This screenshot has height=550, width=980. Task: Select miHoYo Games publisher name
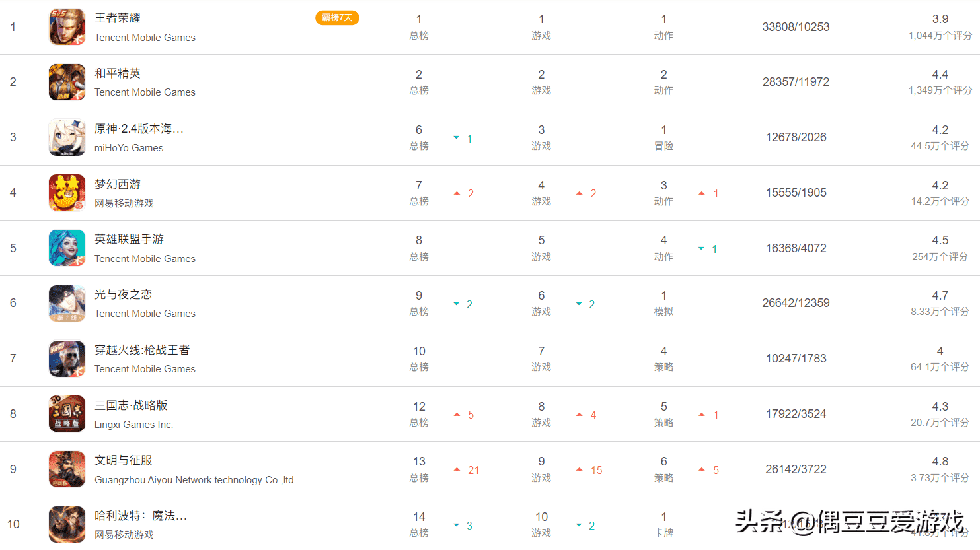tap(129, 148)
